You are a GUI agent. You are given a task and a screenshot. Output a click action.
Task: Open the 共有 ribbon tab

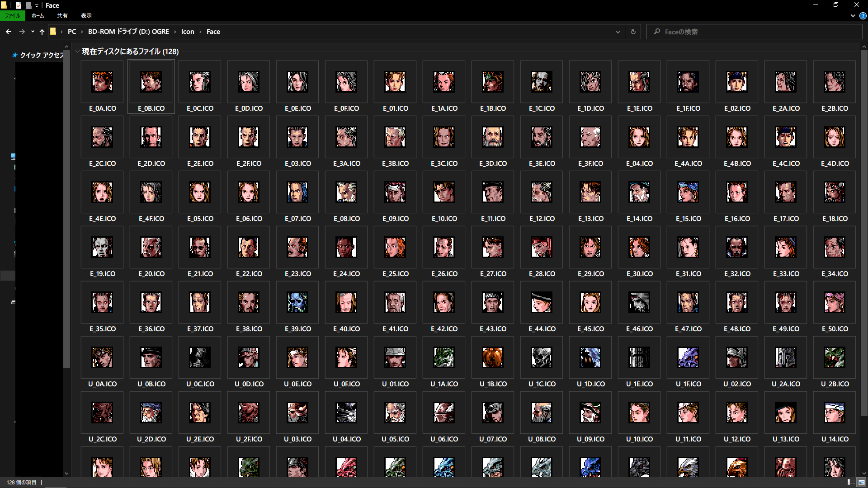[62, 15]
